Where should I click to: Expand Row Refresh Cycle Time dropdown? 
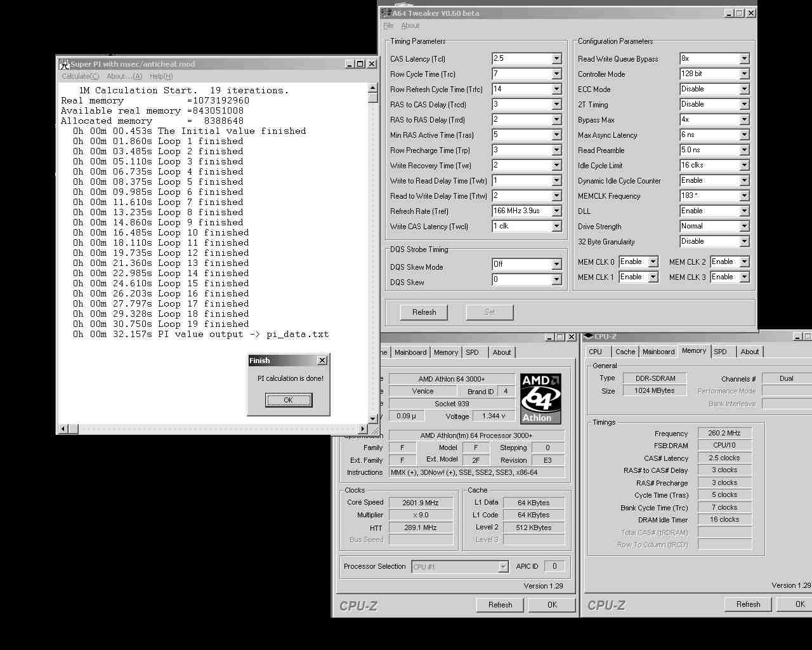[556, 89]
